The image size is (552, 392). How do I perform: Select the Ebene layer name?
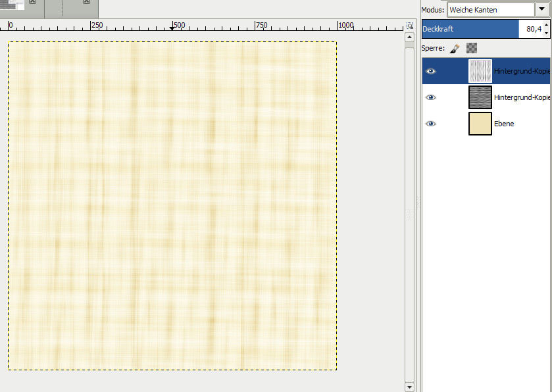point(504,124)
